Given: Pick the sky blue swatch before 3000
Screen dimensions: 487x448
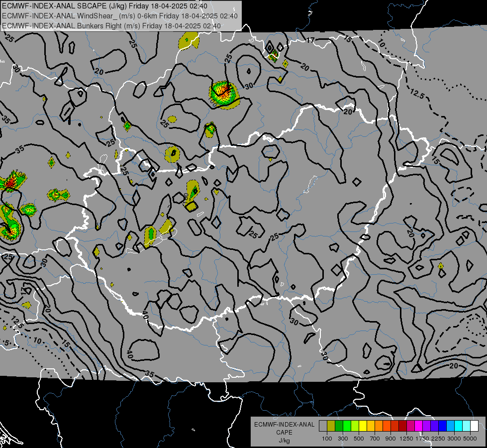Looking at the screenshot, I should 451,426.
